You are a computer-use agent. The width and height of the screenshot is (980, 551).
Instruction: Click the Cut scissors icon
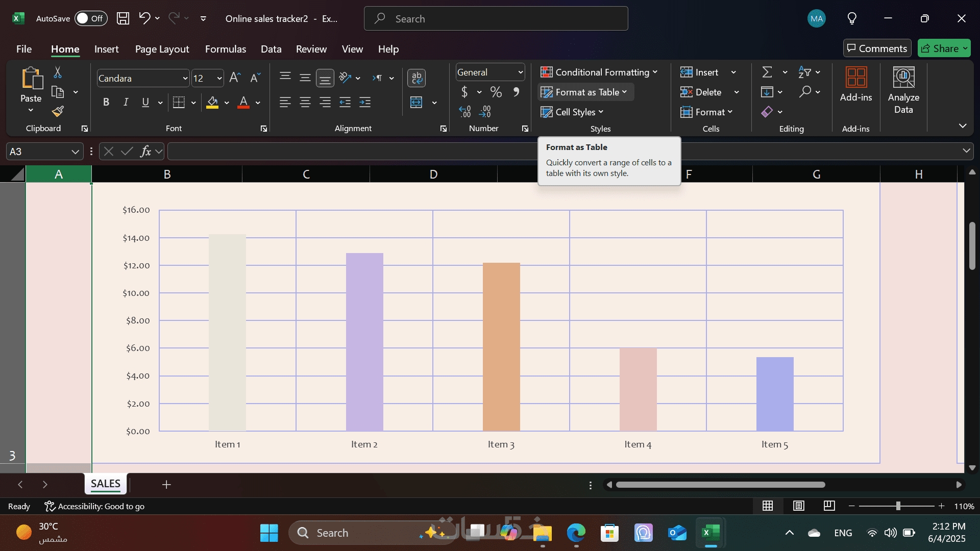pyautogui.click(x=58, y=72)
